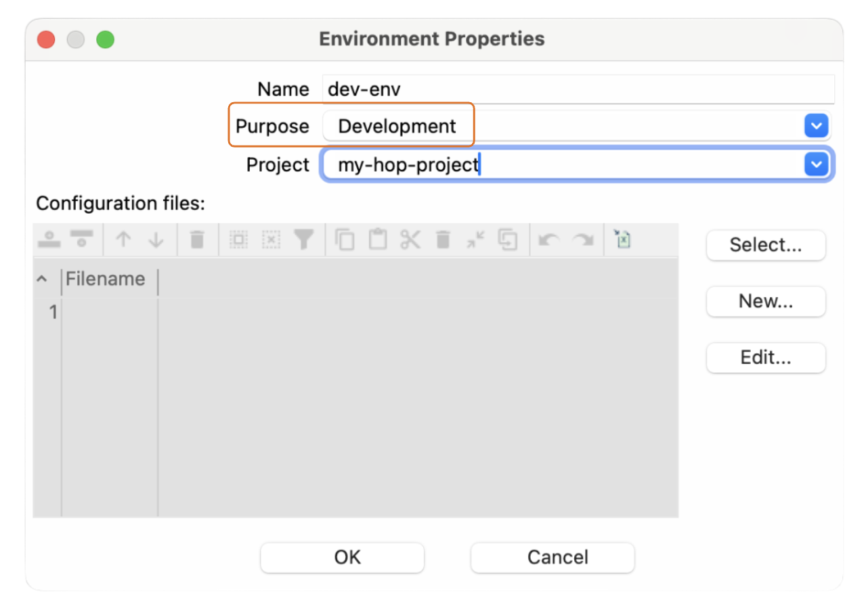Click the overlapping-pages icon before undo
This screenshot has width=868, height=609.
508,240
